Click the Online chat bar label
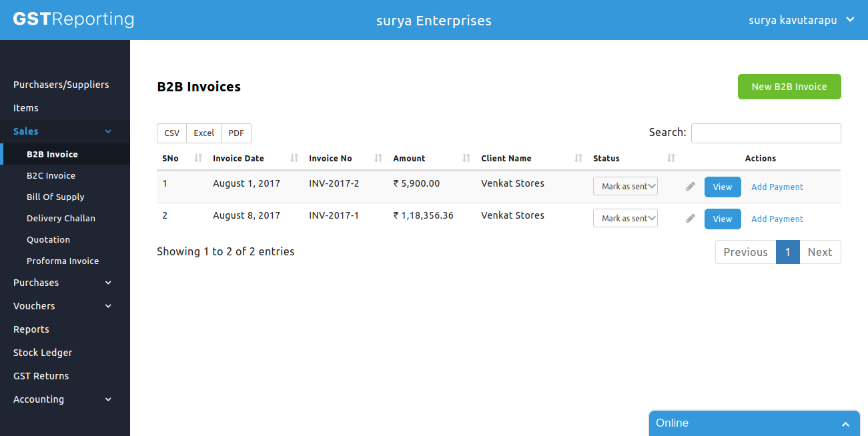868x436 pixels. tap(672, 423)
